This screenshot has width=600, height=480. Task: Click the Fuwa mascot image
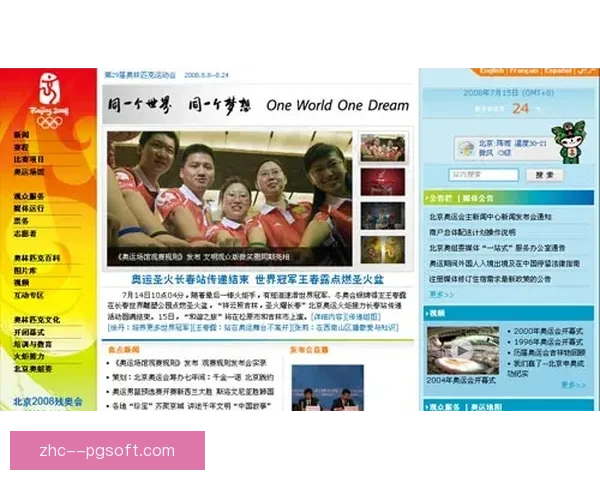(569, 142)
